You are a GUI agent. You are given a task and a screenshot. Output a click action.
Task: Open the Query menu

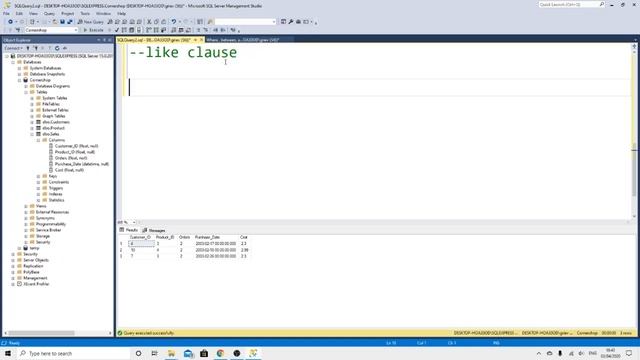point(49,13)
